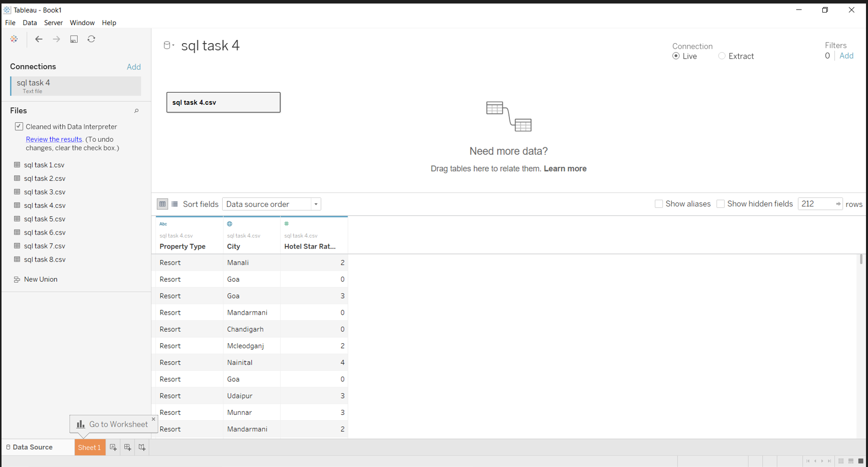Viewport: 868px width, 467px height.
Task: Click the New Worksheet icon next to Sheet 1
Action: (113, 447)
